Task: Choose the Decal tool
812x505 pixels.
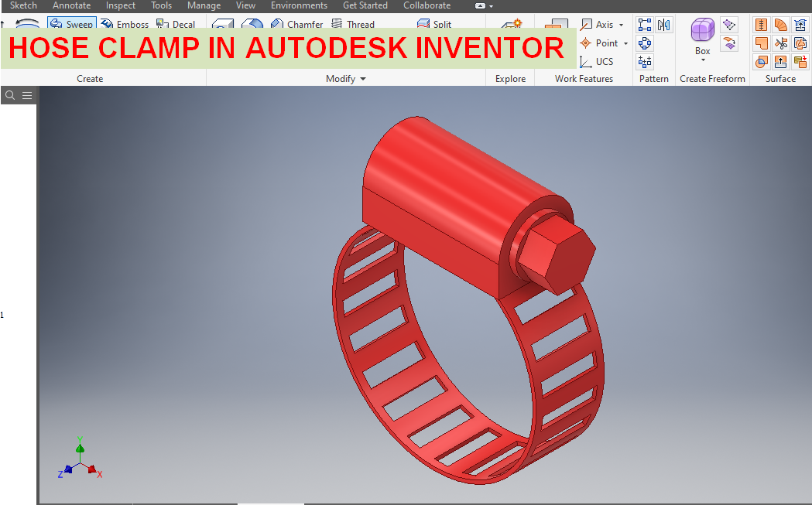Action: pyautogui.click(x=176, y=24)
